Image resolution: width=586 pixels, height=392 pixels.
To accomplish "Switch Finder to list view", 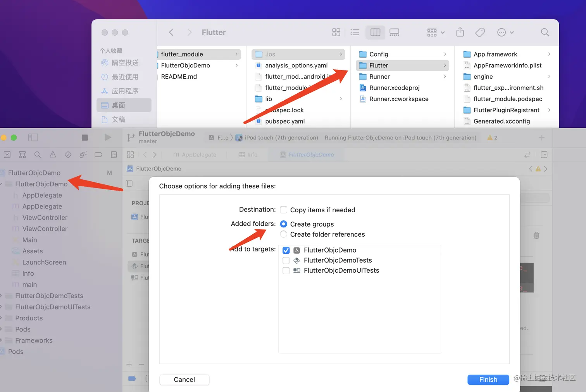I will (x=355, y=32).
